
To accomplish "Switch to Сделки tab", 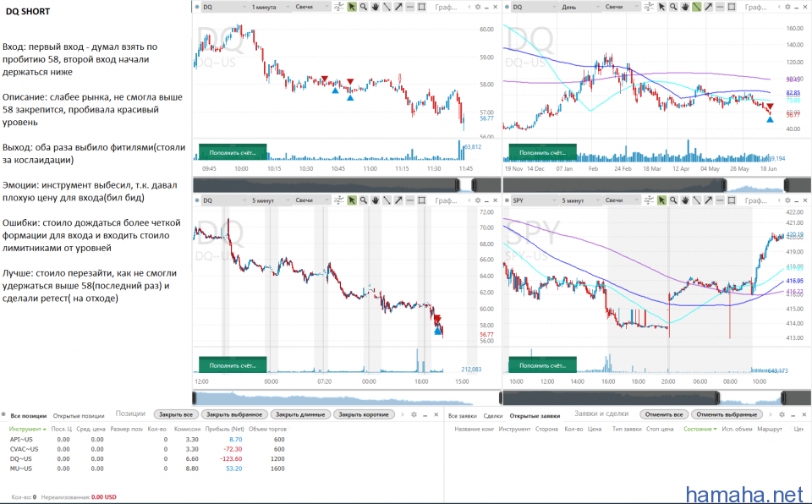I will click(493, 415).
